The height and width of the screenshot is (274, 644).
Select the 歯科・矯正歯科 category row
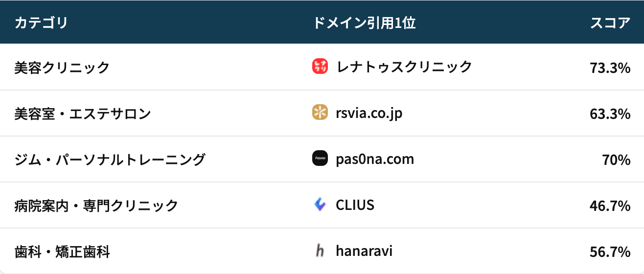(x=62, y=252)
